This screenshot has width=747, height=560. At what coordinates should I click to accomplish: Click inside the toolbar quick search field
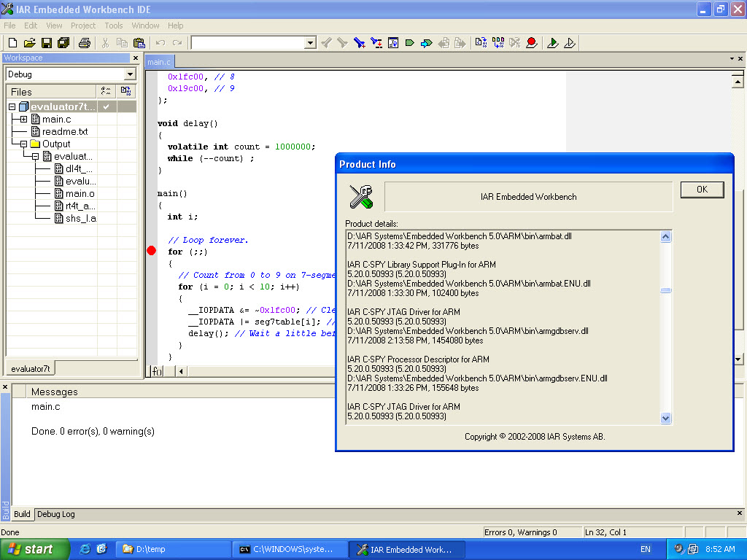(x=248, y=43)
